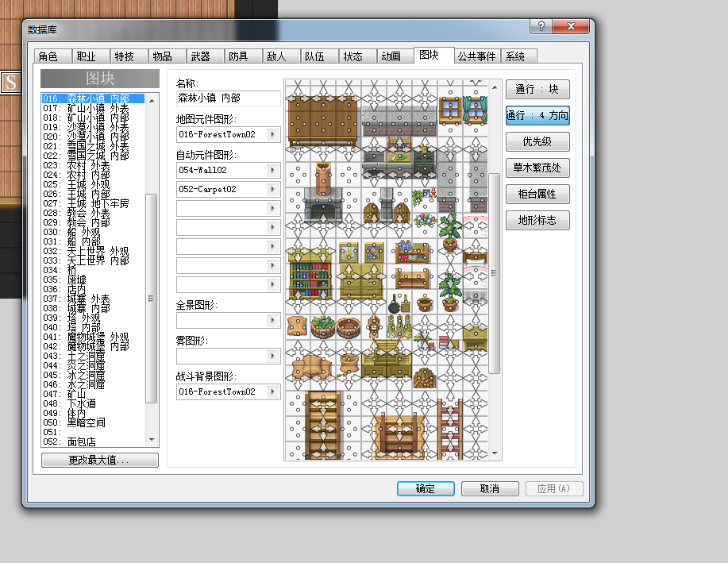Viewport: 728px width, 563px height.
Task: Open the 武器 tab
Action: 205,56
